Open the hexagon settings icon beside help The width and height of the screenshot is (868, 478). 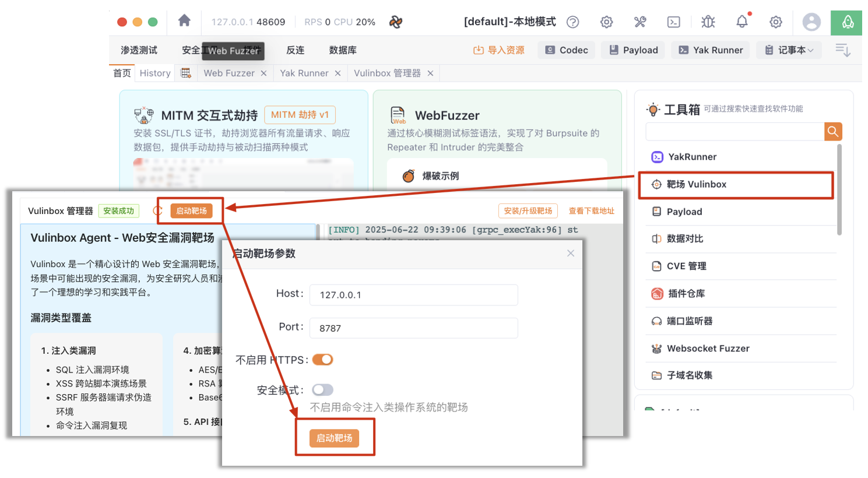tap(607, 22)
